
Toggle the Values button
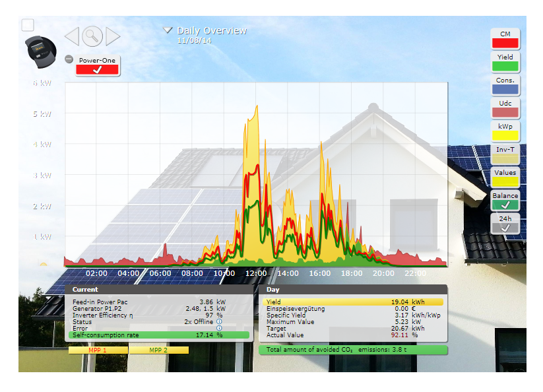[x=505, y=178]
